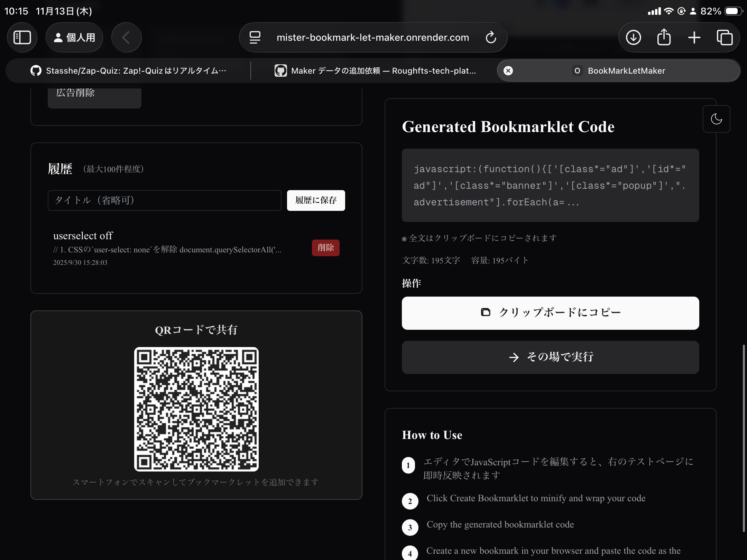747x560 pixels.
Task: Open page settings via the reader icon
Action: pyautogui.click(x=254, y=37)
